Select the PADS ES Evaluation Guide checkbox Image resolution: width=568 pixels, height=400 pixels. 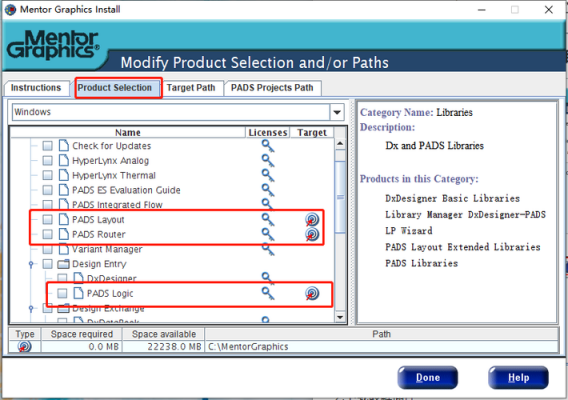47,190
